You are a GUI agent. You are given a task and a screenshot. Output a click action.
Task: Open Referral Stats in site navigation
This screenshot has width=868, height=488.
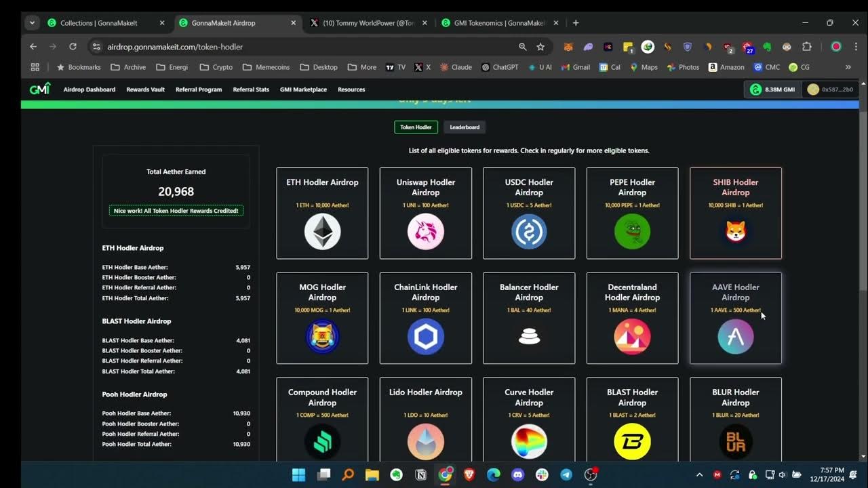coord(251,89)
